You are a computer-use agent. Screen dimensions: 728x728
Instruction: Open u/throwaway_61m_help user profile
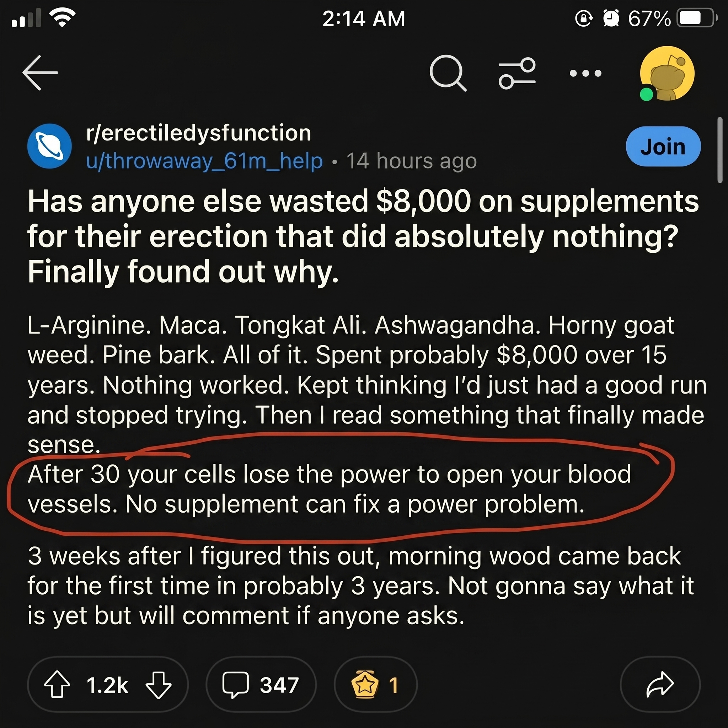[204, 161]
